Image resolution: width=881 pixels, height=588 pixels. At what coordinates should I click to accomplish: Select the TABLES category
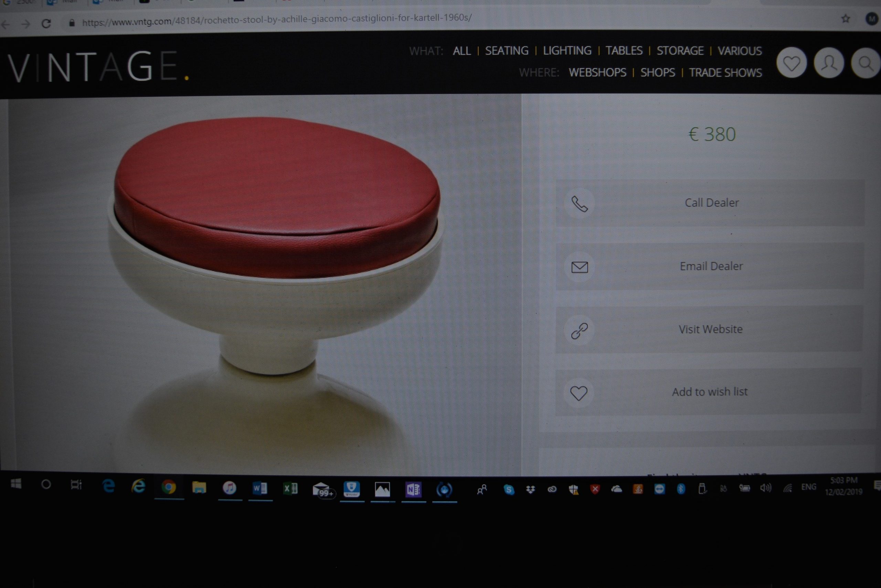tap(624, 51)
